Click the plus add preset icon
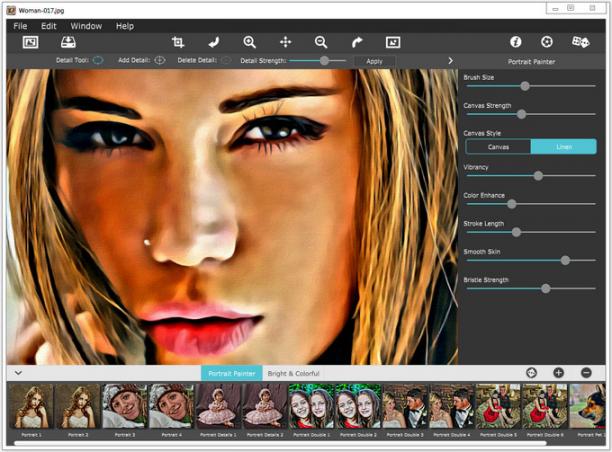The image size is (612, 452). (x=559, y=373)
